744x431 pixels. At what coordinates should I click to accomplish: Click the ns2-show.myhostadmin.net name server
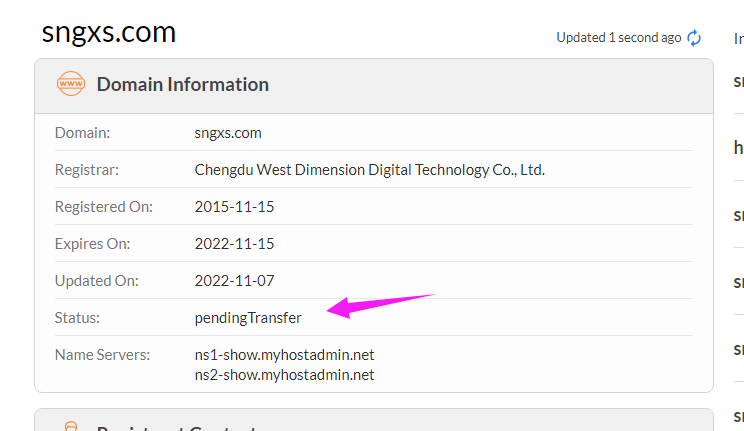click(284, 375)
